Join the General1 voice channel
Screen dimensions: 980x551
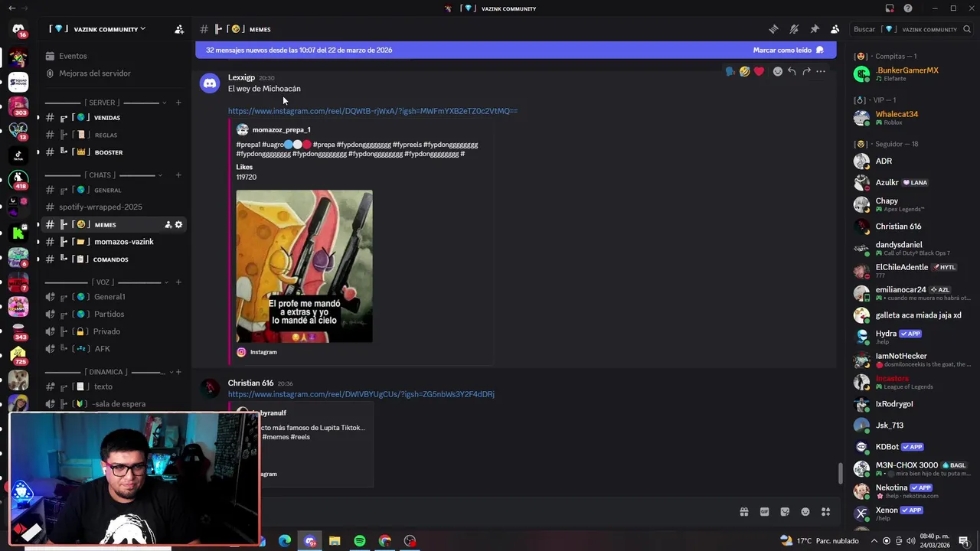(114, 297)
